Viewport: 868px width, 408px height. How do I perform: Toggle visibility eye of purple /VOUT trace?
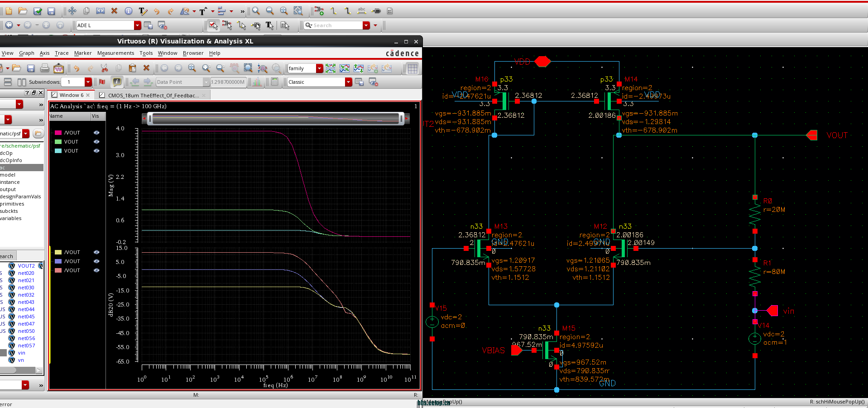[96, 261]
